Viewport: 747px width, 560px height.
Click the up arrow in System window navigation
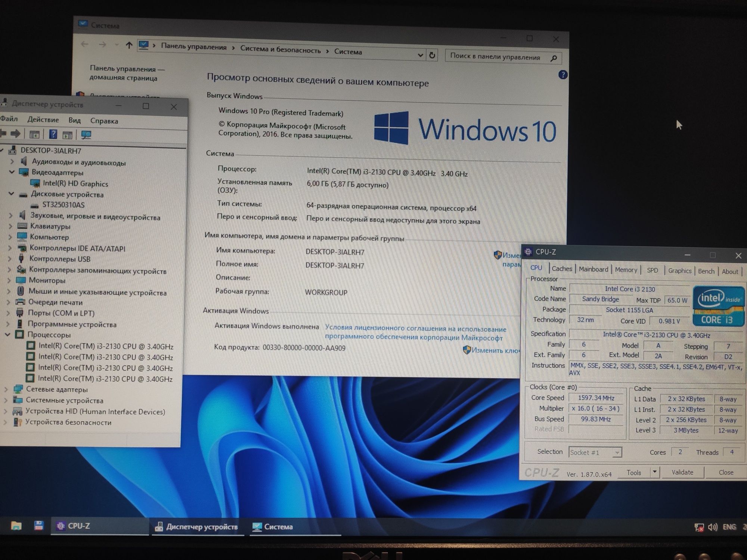click(129, 45)
